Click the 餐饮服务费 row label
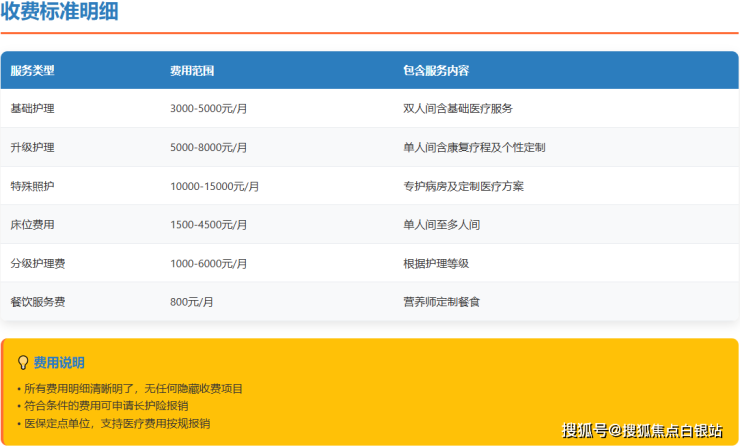The height and width of the screenshot is (447, 740). (38, 302)
